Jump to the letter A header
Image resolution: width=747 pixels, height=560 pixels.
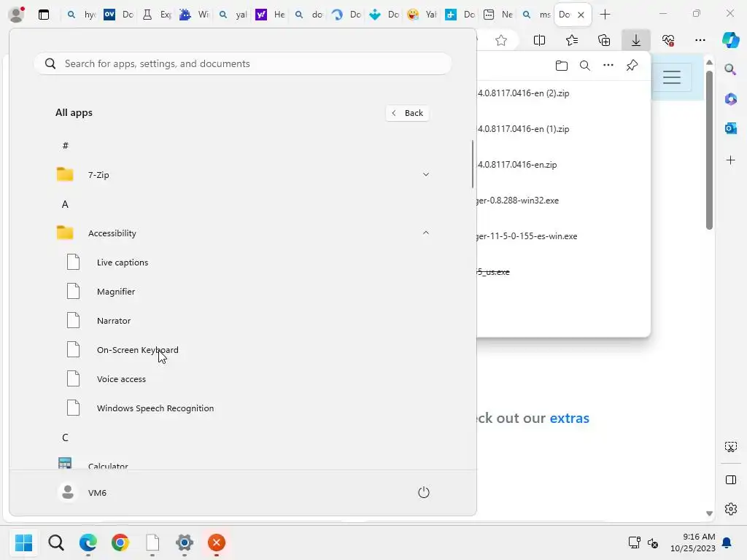65,204
